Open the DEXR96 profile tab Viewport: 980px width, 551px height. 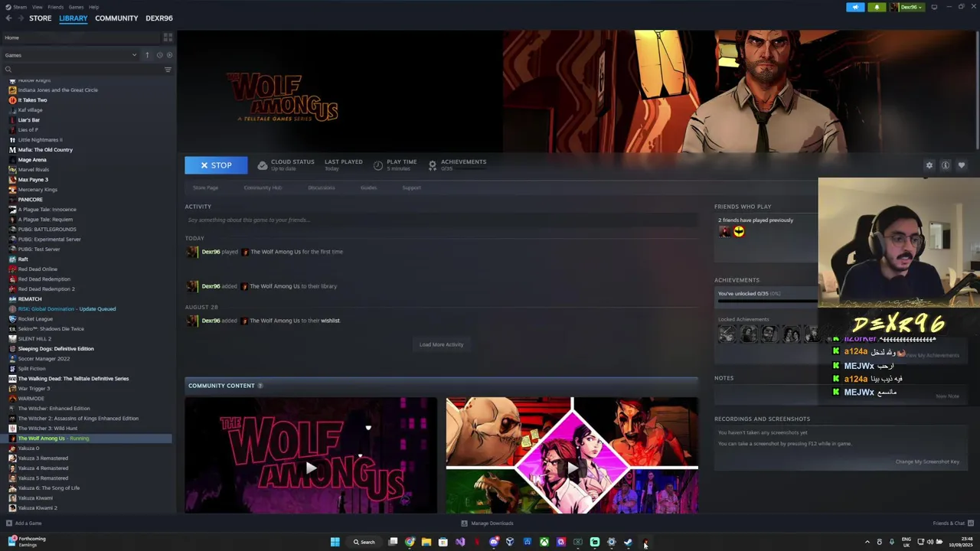(x=159, y=18)
